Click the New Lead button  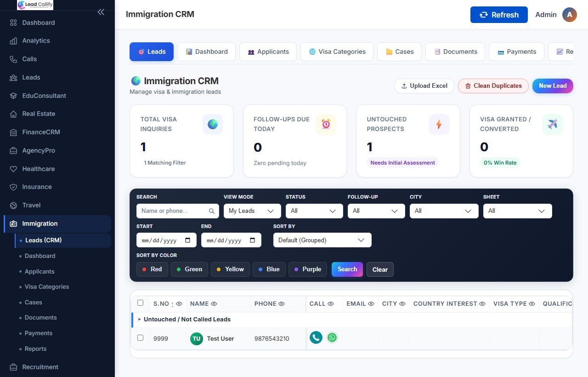point(553,86)
